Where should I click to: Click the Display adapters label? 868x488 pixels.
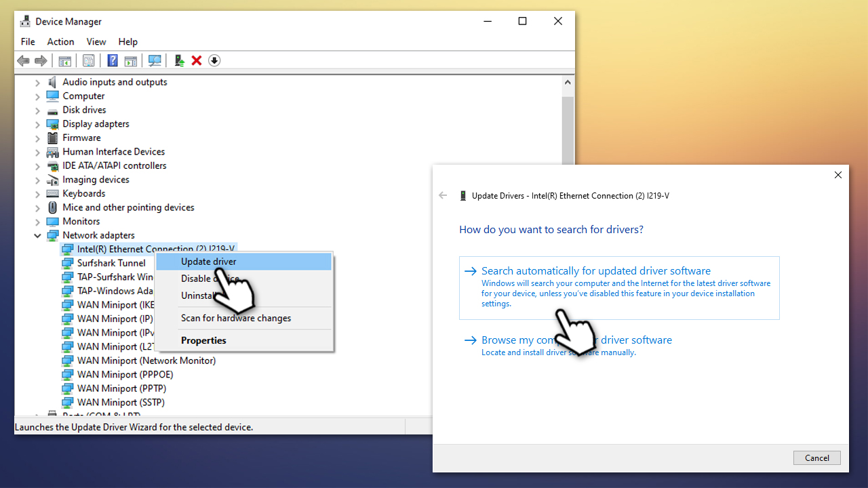[96, 124]
